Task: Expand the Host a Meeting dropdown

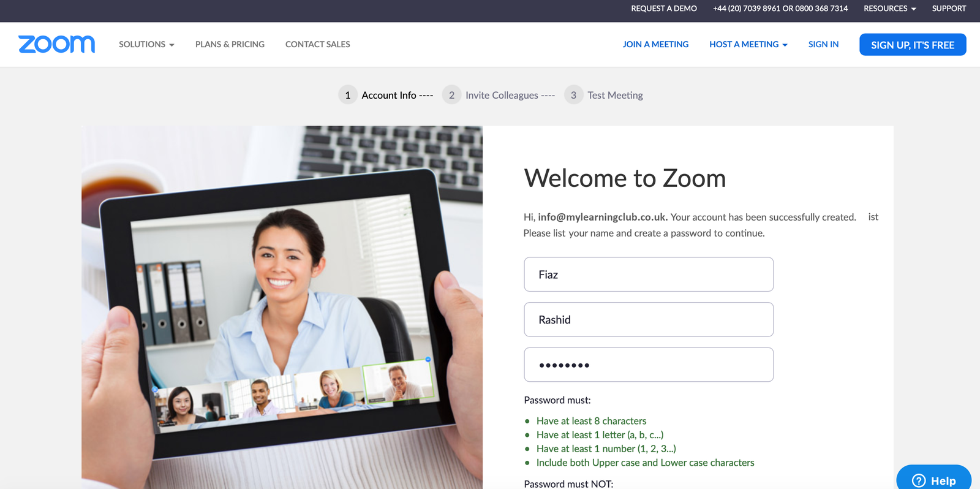Action: [x=748, y=44]
